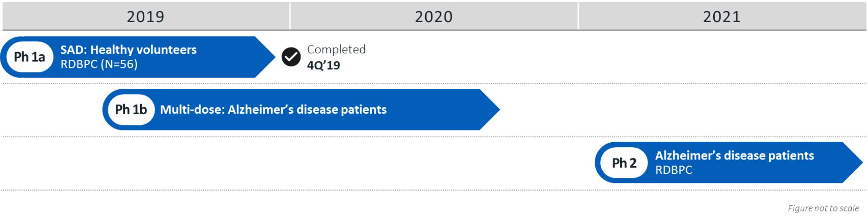Click Alzheimer's disease patients label in Ph 2
868x221 pixels.
point(734,156)
